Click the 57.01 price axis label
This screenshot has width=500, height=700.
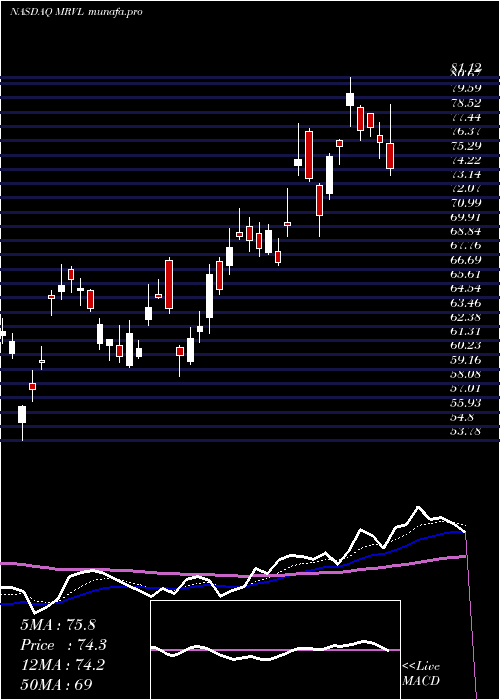(466, 389)
